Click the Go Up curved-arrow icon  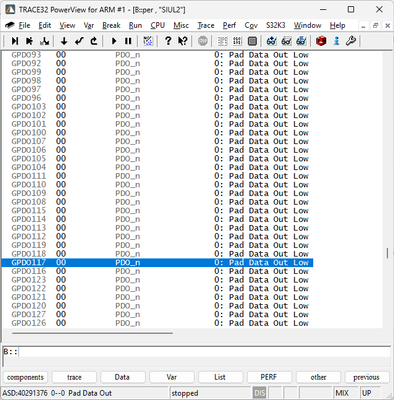(94, 41)
